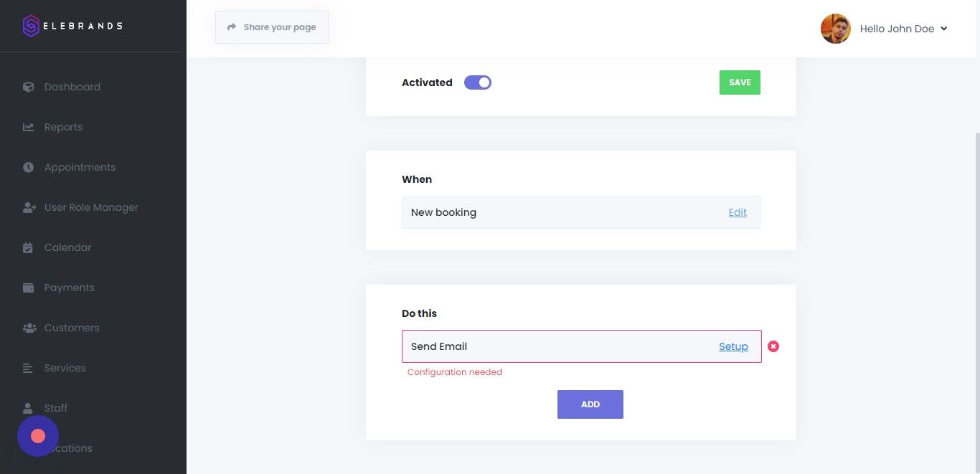Open Setup for Send Email
The width and height of the screenshot is (980, 474).
click(x=733, y=346)
